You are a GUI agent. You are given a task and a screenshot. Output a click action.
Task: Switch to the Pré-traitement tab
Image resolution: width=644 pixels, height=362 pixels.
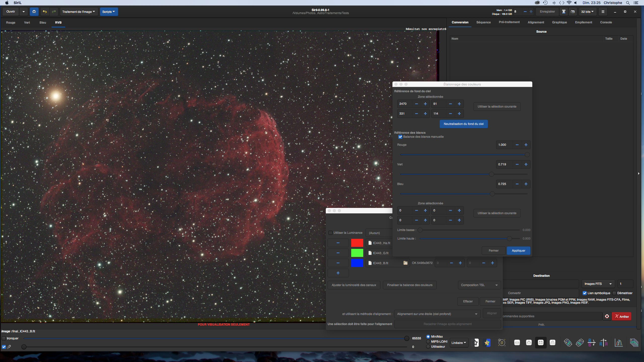click(x=509, y=22)
